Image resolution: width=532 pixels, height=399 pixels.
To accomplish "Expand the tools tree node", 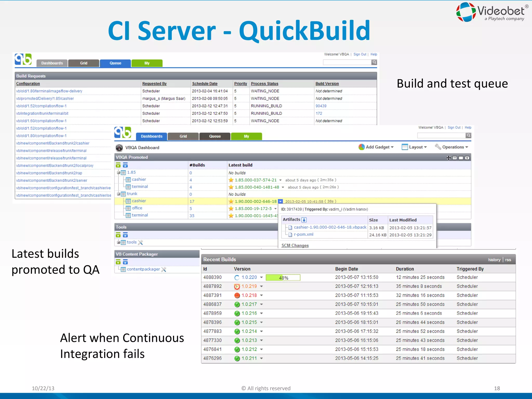I will [x=118, y=242].
